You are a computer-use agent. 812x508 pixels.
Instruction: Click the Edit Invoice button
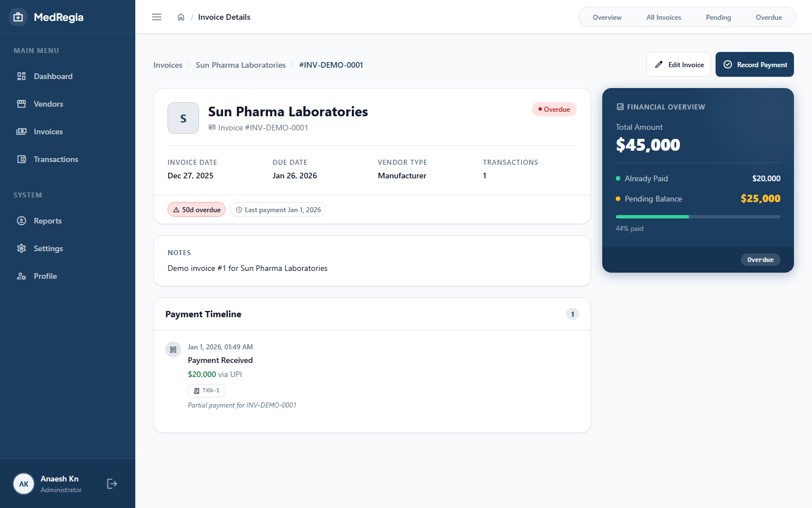pyautogui.click(x=678, y=64)
